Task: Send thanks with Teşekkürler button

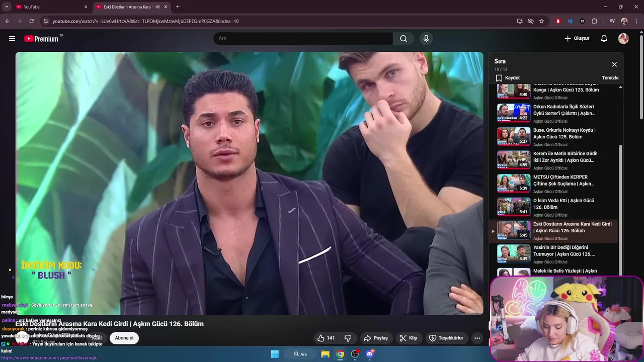Action: 446,338
